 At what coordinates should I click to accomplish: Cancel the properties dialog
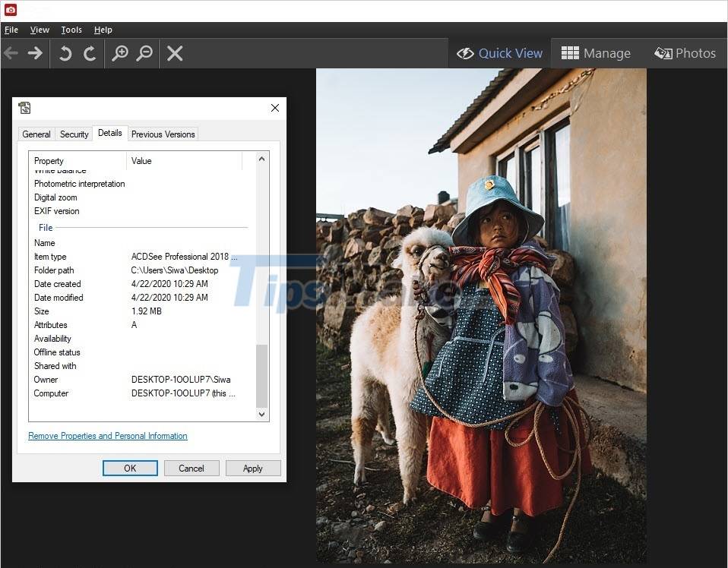pos(191,468)
